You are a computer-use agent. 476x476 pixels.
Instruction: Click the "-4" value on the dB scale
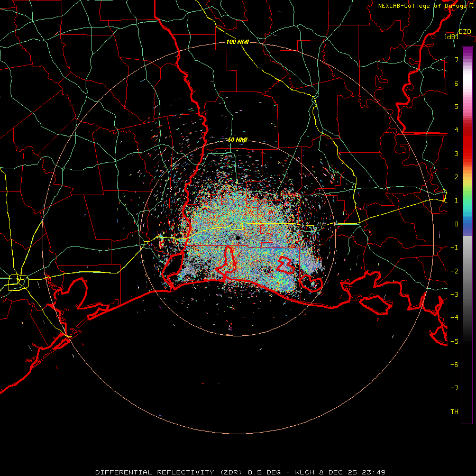tap(454, 317)
